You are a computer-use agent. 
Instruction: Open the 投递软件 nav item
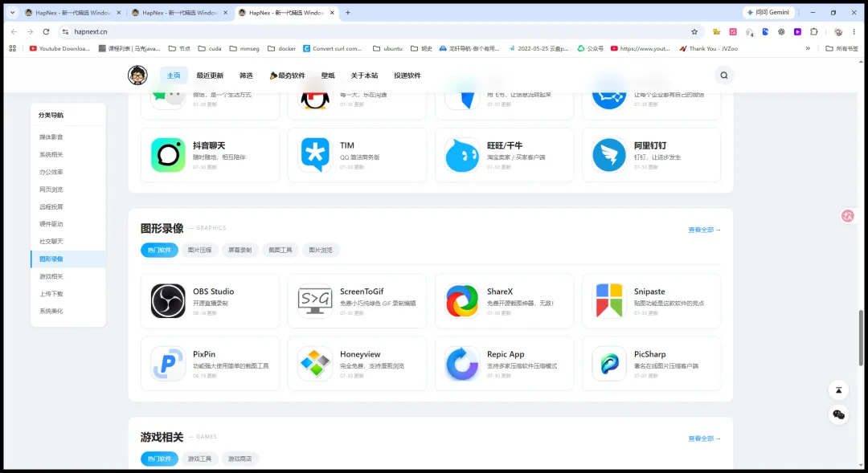(407, 75)
